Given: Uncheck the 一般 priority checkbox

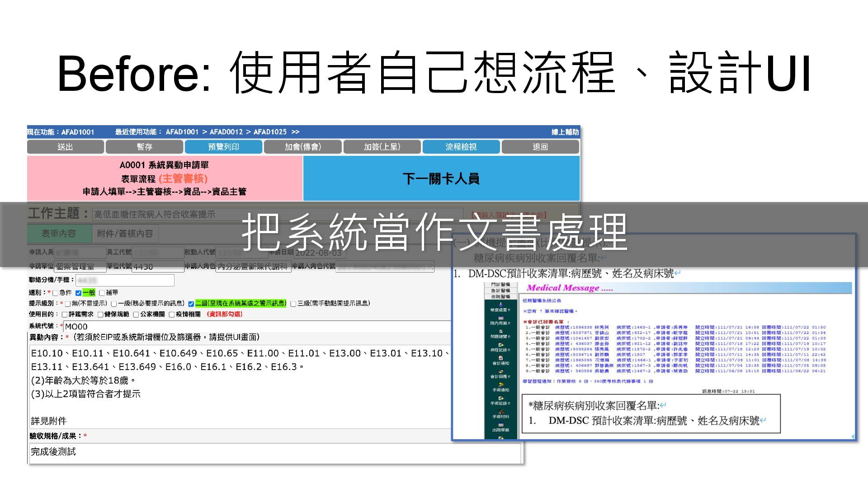Looking at the screenshot, I should tap(78, 293).
